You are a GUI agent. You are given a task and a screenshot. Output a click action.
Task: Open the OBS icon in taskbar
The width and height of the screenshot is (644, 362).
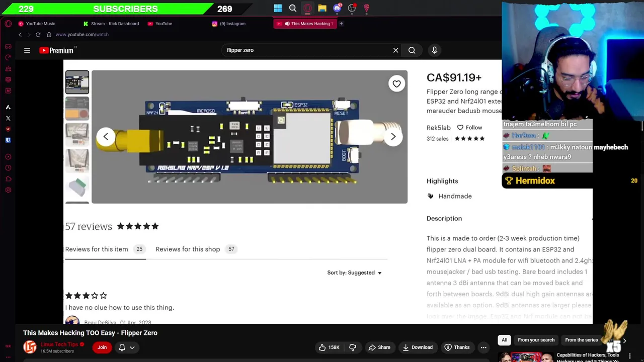click(x=352, y=8)
